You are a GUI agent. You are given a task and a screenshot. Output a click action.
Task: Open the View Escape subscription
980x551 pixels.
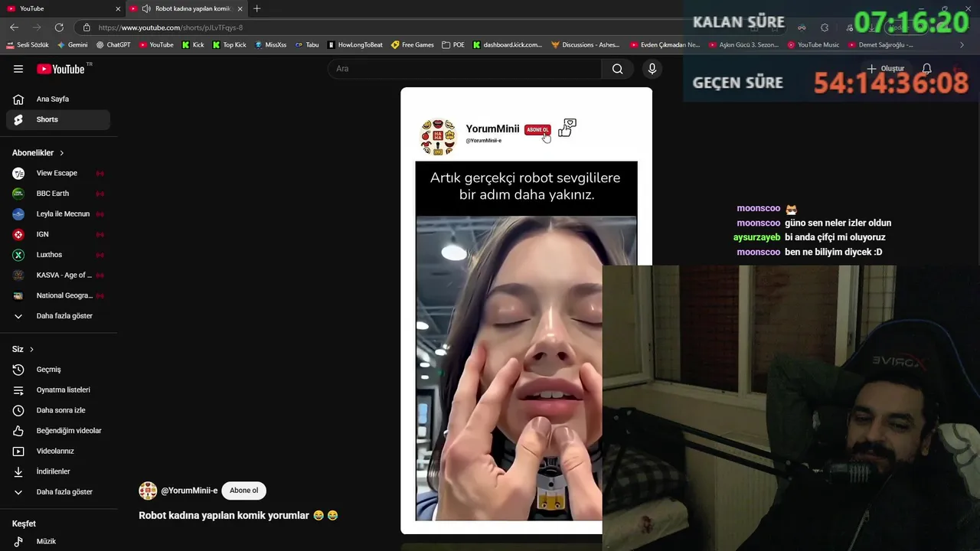(58, 174)
